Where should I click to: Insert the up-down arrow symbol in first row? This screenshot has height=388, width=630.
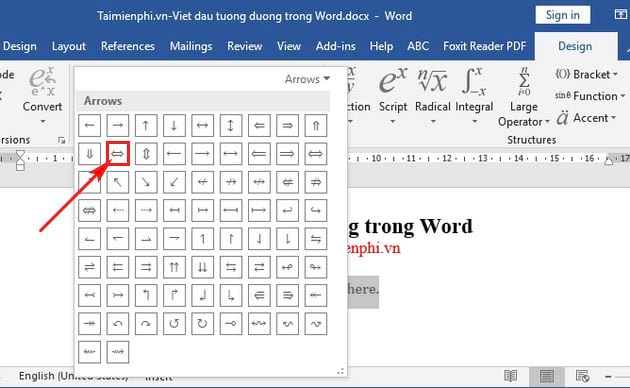tap(231, 125)
